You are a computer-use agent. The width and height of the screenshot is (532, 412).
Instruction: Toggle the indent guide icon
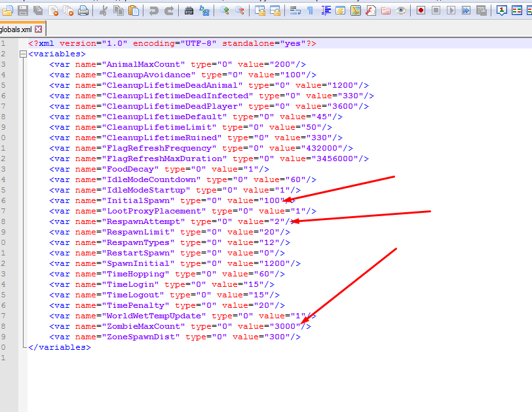pyautogui.click(x=326, y=11)
